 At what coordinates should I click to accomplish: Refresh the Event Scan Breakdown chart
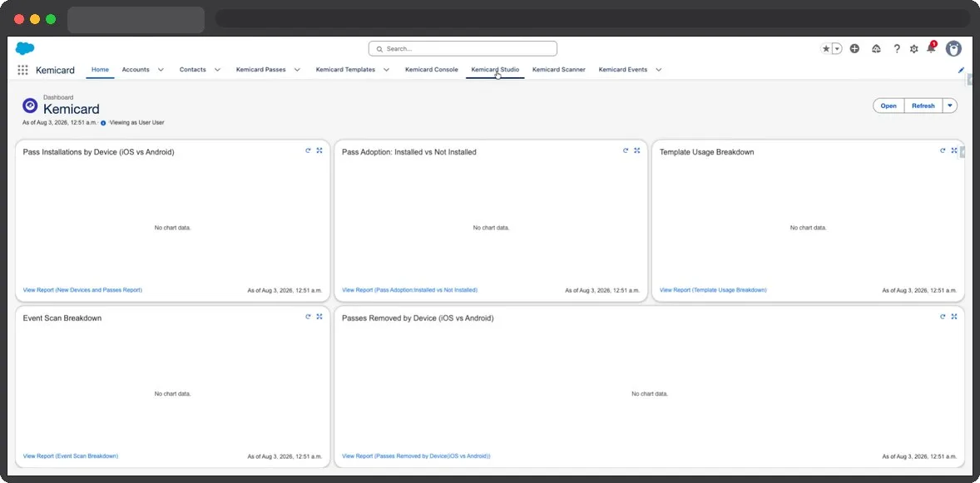point(308,317)
